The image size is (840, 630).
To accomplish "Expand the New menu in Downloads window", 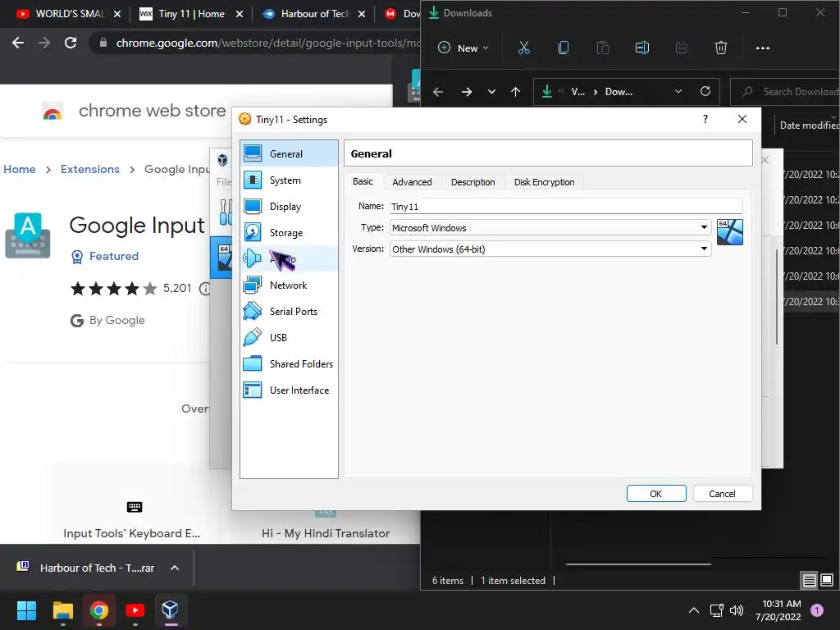I will [x=463, y=48].
